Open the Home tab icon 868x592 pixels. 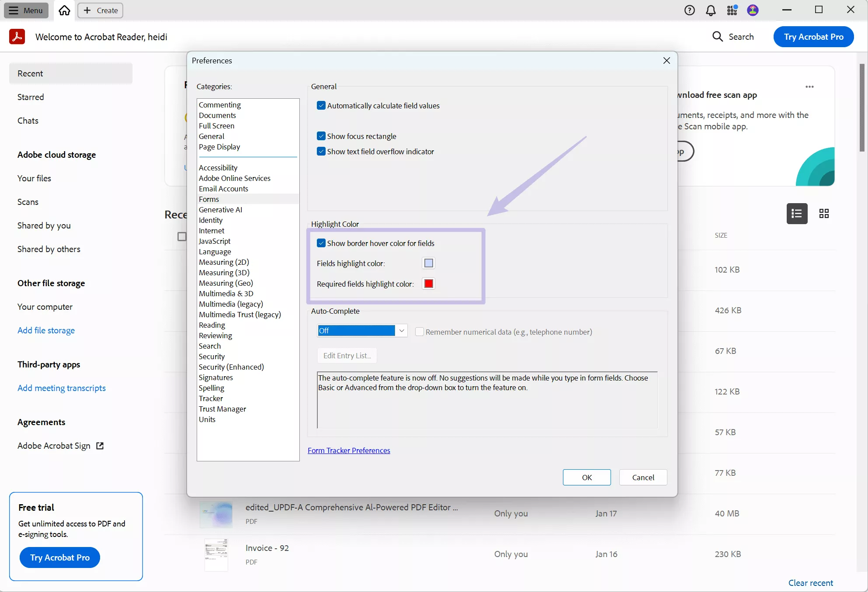point(64,10)
